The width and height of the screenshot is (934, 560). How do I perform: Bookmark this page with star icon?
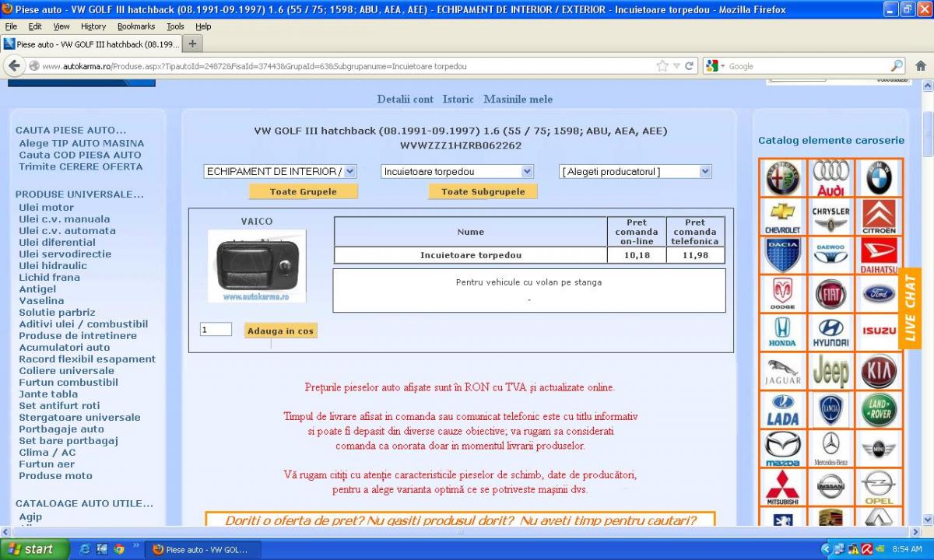click(662, 66)
